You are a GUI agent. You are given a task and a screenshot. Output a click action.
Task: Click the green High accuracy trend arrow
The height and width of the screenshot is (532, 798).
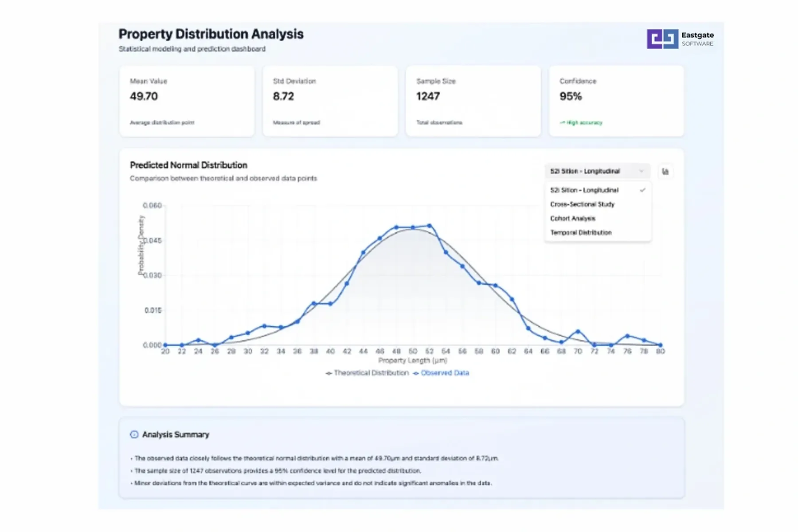click(562, 123)
